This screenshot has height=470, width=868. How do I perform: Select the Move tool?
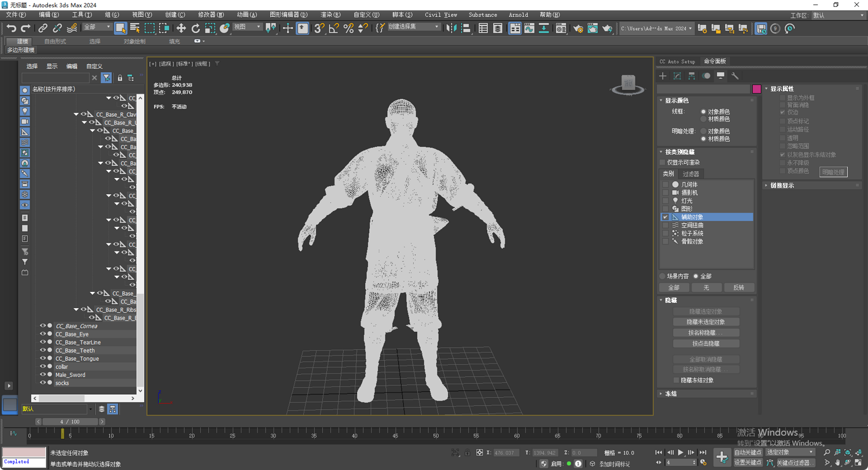(x=181, y=28)
